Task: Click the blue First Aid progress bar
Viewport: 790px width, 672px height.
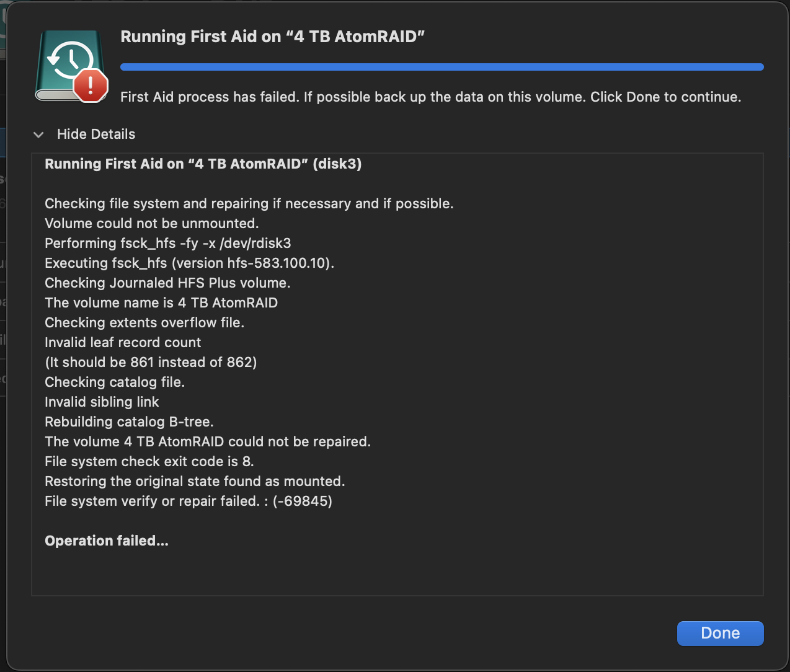Action: tap(442, 67)
